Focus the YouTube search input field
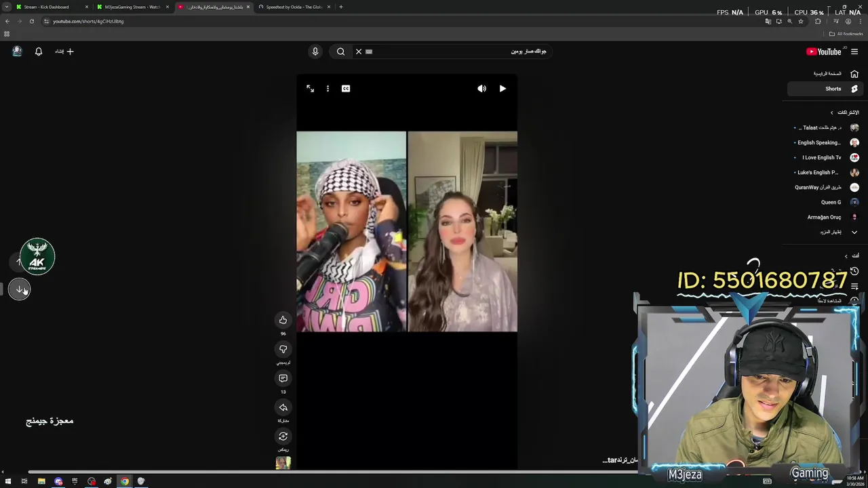868x488 pixels. point(451,52)
